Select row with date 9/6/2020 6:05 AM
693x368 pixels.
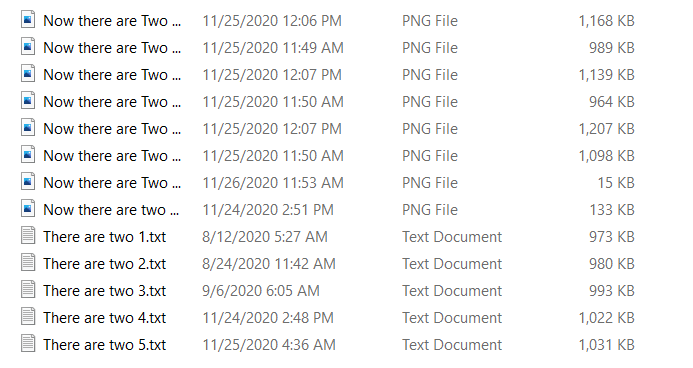point(328,291)
